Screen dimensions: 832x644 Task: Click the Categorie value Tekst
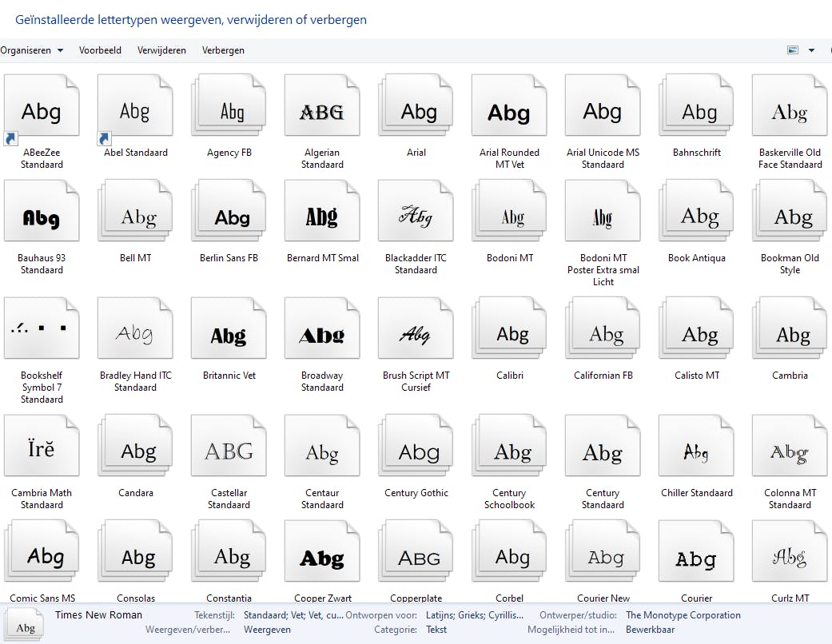(436, 630)
